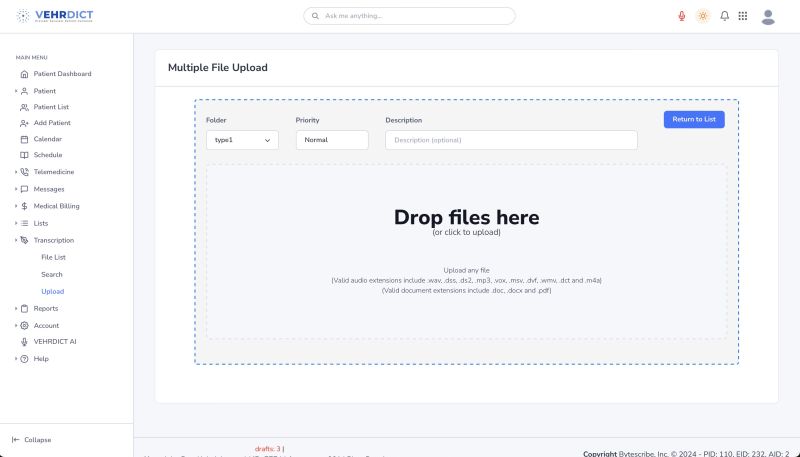Screen dimensions: 800x457
Task: Click the Transcription pen icon
Action: 24,240
